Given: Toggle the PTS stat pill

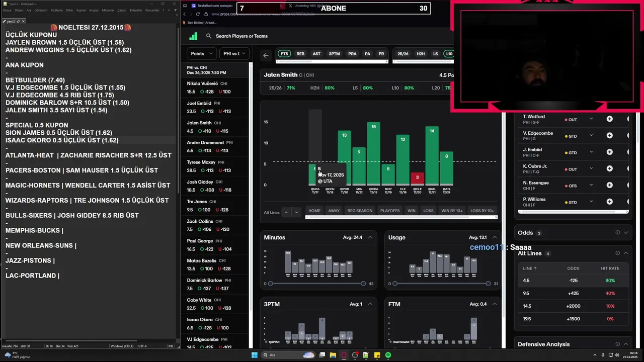Looking at the screenshot, I should coord(284,54).
